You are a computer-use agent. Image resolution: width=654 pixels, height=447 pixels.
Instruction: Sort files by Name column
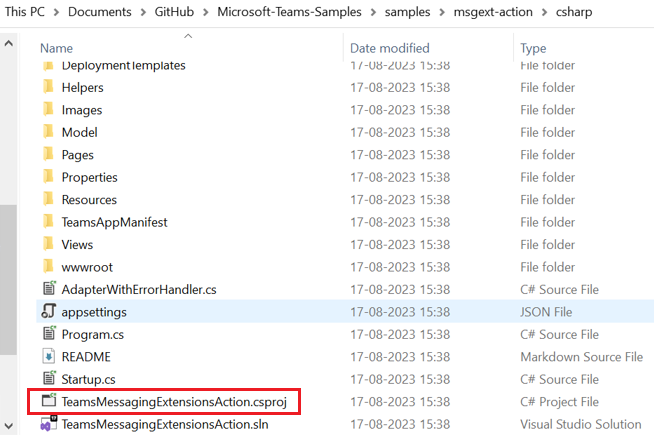click(x=56, y=48)
